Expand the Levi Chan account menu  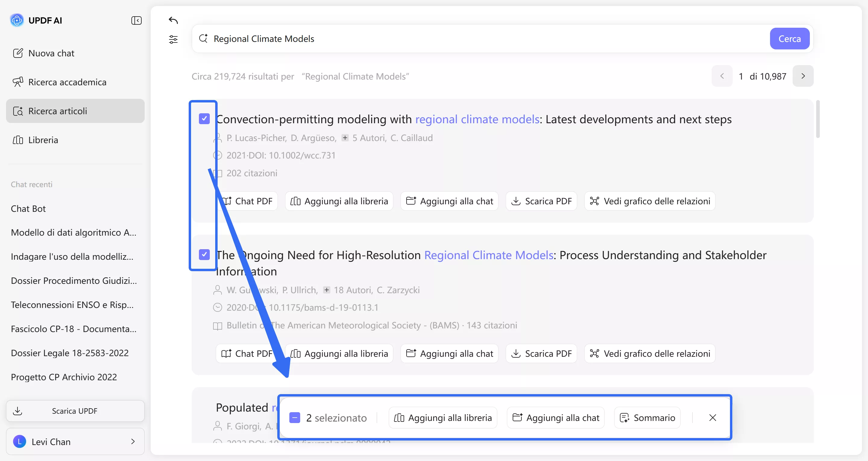click(x=75, y=441)
